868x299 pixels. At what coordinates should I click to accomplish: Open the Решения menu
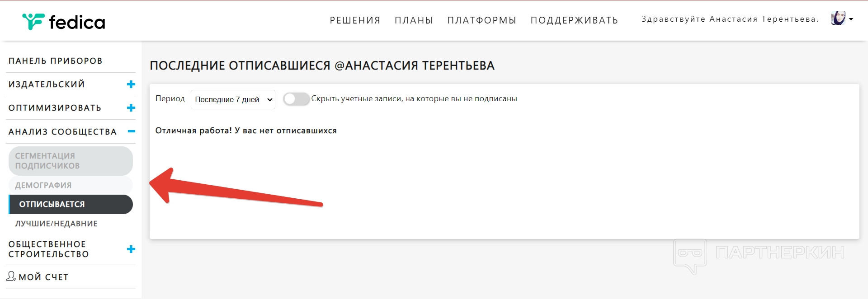point(355,20)
